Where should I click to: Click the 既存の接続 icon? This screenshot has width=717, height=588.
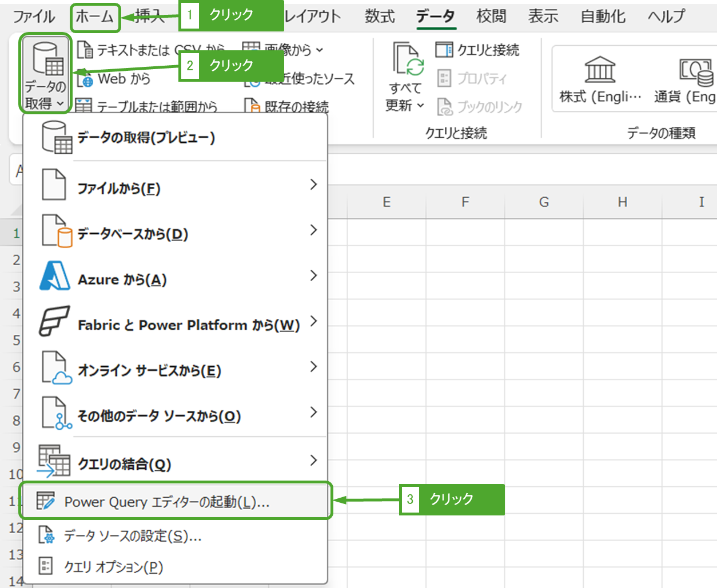pyautogui.click(x=252, y=106)
